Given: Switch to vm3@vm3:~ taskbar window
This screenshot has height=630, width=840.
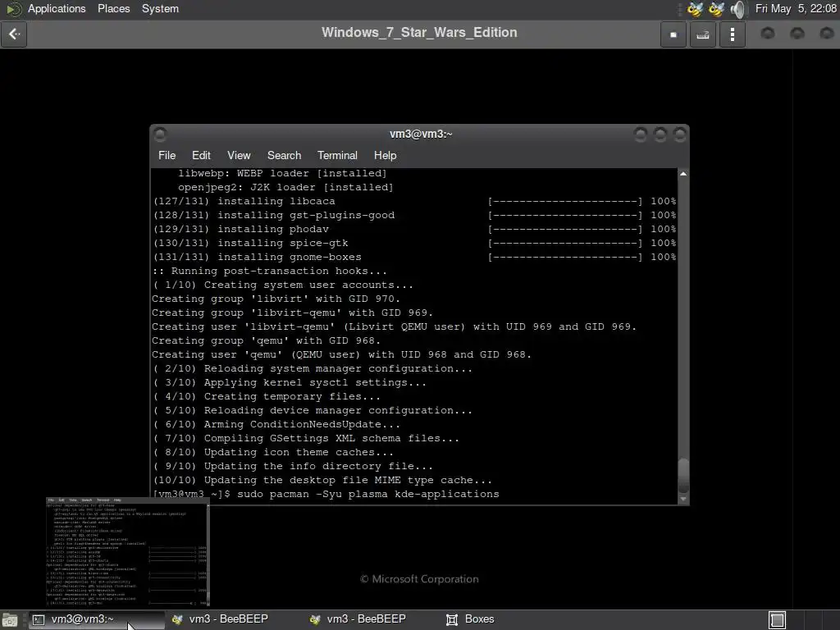Looking at the screenshot, I should pos(97,619).
